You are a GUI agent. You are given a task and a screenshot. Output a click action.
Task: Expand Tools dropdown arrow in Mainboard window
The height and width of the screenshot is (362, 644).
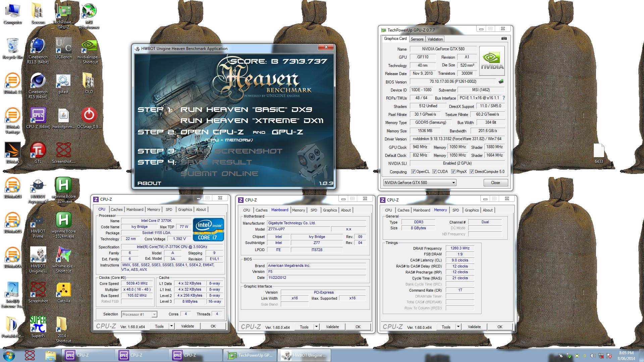click(x=316, y=327)
